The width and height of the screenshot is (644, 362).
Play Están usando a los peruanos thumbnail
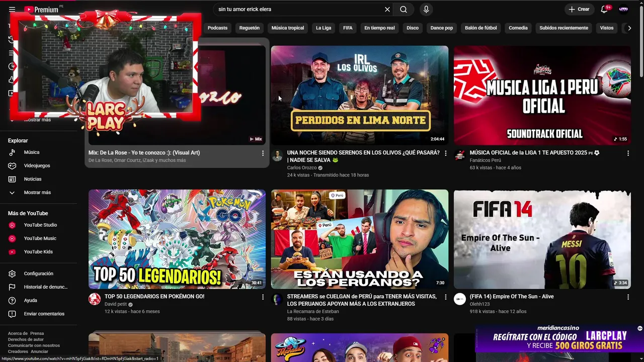pos(359,239)
